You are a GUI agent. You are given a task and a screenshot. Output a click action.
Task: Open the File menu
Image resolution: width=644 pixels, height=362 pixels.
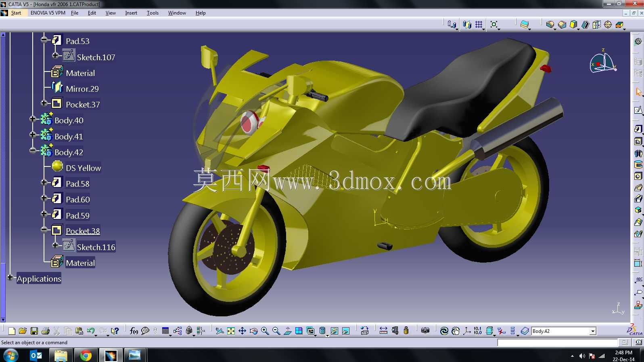tap(75, 13)
